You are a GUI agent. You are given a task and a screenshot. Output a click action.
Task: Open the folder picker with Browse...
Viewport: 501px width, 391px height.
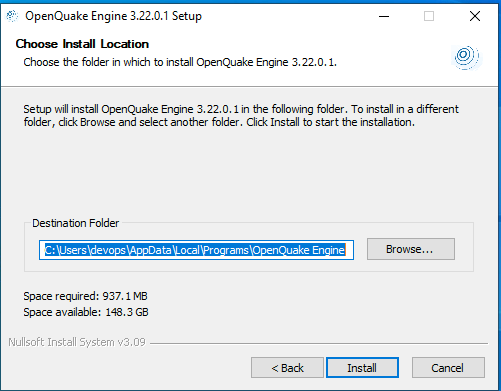[x=411, y=249]
